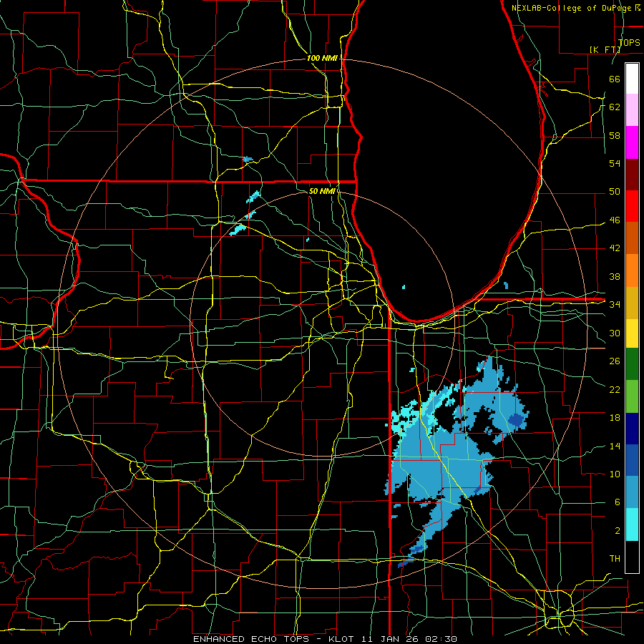Click the legend value "58"
644x644 pixels.
coord(615,135)
